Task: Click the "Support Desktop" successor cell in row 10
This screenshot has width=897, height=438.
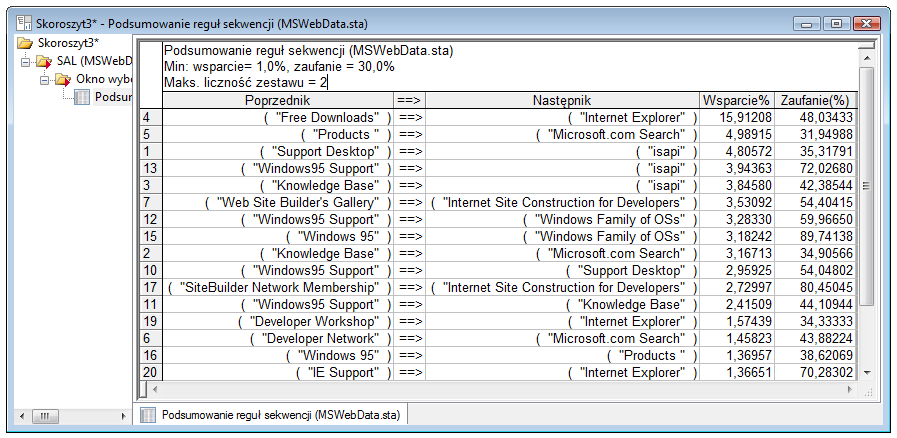Action: [562, 270]
